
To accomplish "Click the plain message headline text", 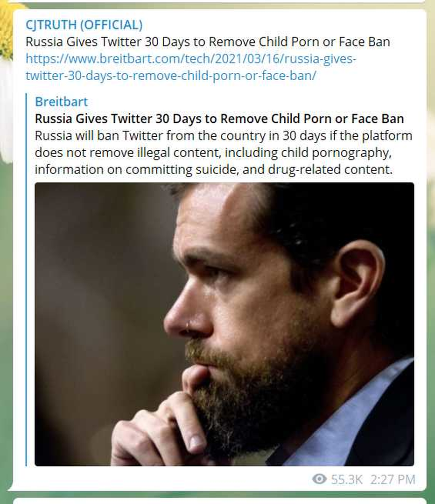I will click(x=208, y=42).
